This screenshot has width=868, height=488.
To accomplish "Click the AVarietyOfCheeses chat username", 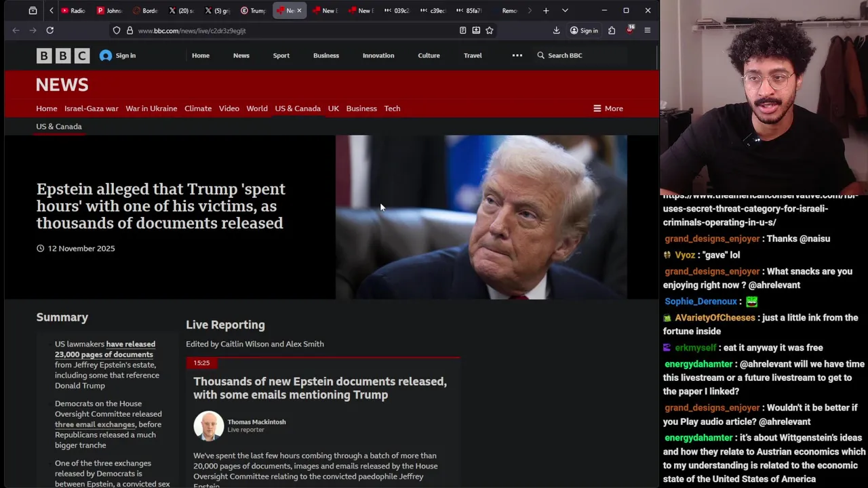I will click(x=715, y=318).
